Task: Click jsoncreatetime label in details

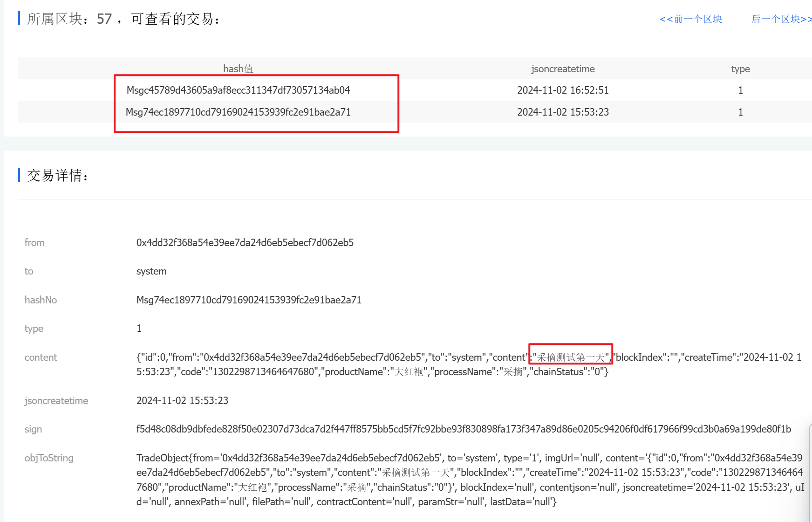Action: click(56, 401)
